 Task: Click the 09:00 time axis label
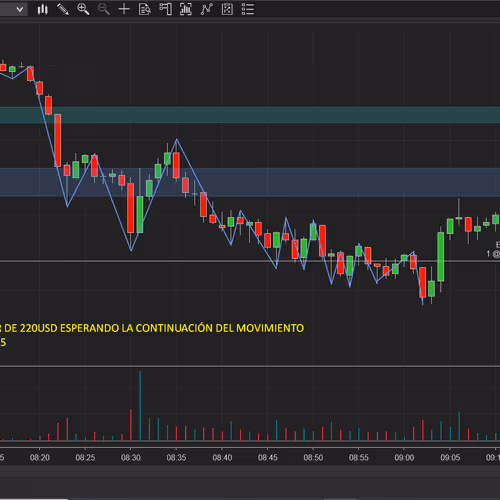(x=404, y=458)
